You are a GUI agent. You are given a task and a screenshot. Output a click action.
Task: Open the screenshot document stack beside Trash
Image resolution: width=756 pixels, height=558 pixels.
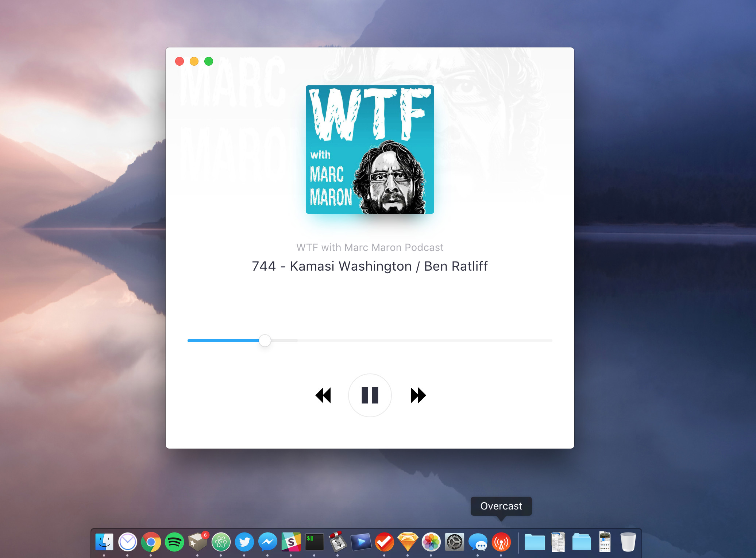[x=605, y=542]
